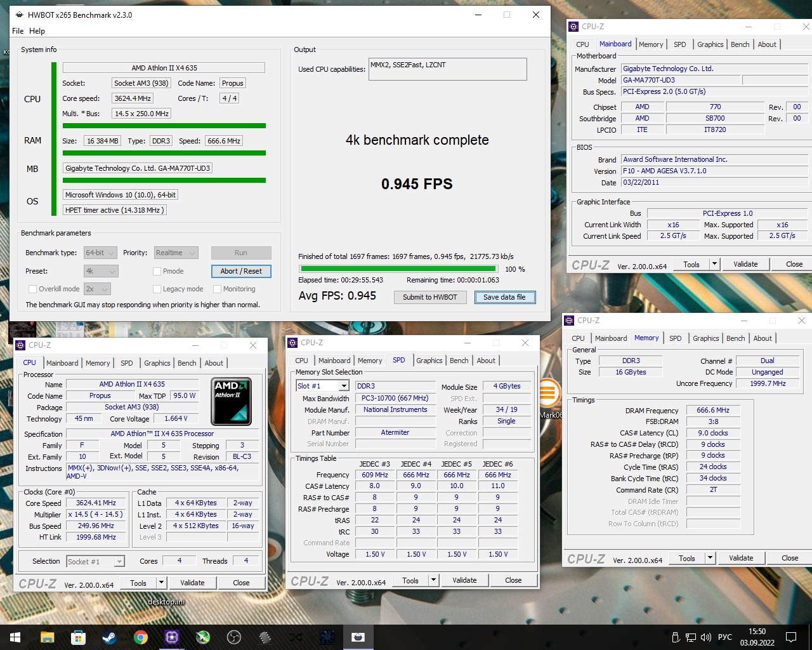Enable the Monitoring checkbox
Screen dimensions: 812x650
click(x=217, y=289)
